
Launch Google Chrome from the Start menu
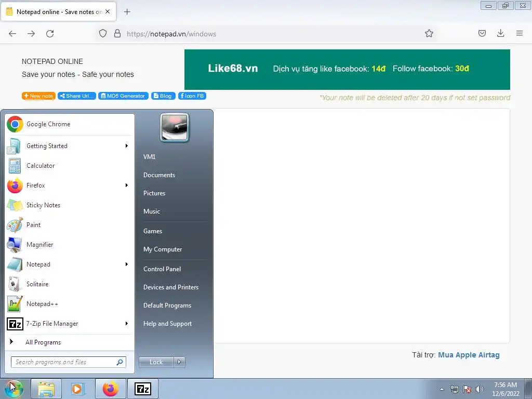pos(70,124)
